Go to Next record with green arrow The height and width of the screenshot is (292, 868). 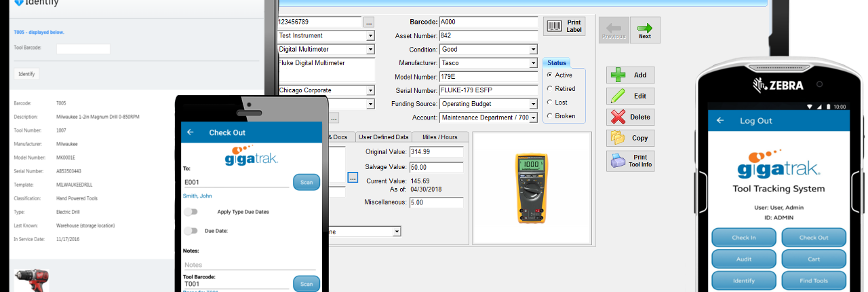click(x=645, y=28)
